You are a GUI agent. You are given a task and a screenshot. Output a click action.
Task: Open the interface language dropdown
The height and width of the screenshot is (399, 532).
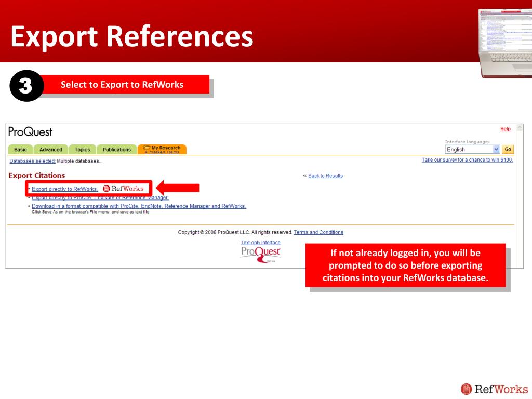coord(472,149)
